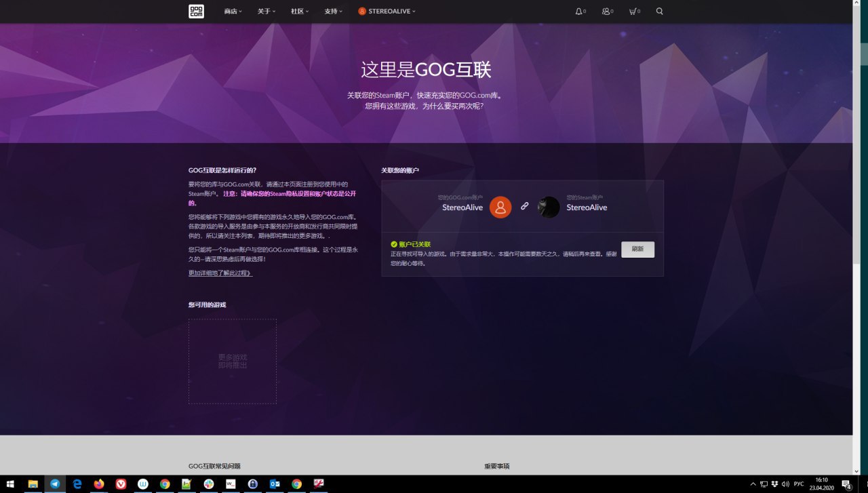Click the green account-linked checkmark
The width and height of the screenshot is (868, 493).
394,243
